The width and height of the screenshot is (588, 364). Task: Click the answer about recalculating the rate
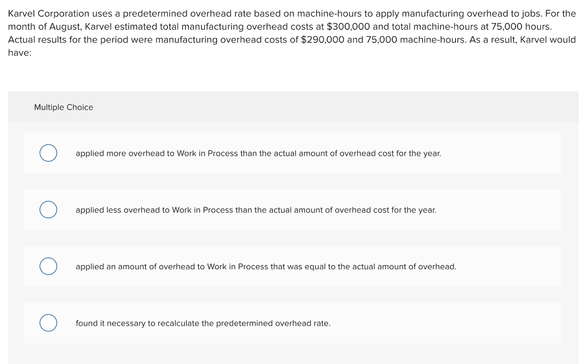[x=203, y=323]
